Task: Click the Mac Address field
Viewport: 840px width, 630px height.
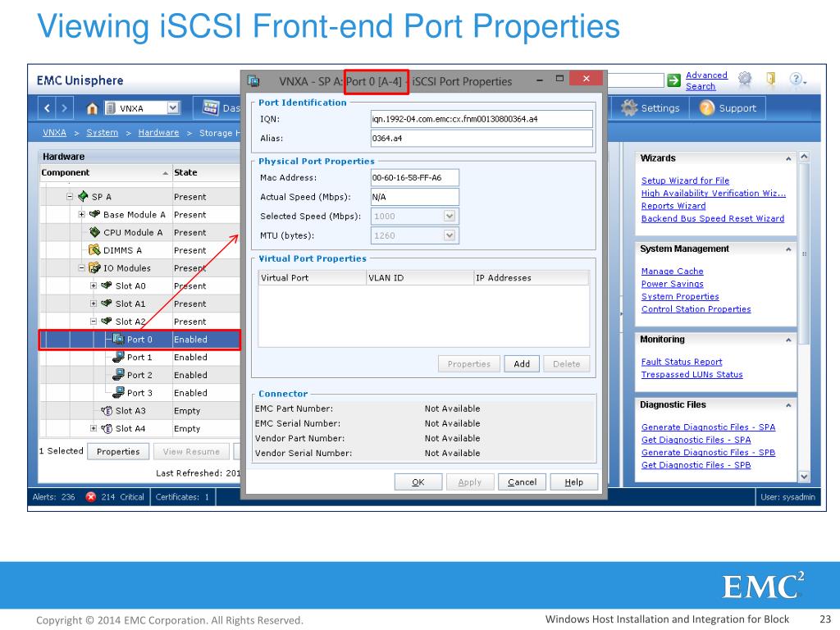Action: tap(414, 177)
